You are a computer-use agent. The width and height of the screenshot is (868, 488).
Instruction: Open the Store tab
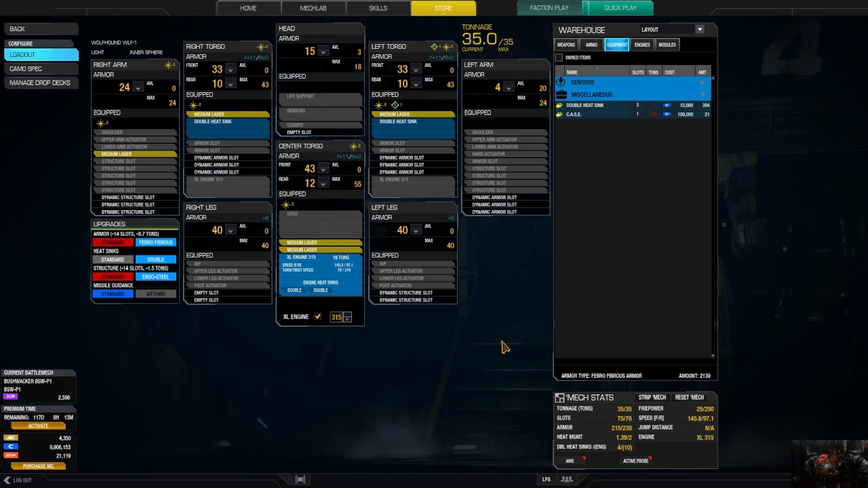[x=443, y=8]
